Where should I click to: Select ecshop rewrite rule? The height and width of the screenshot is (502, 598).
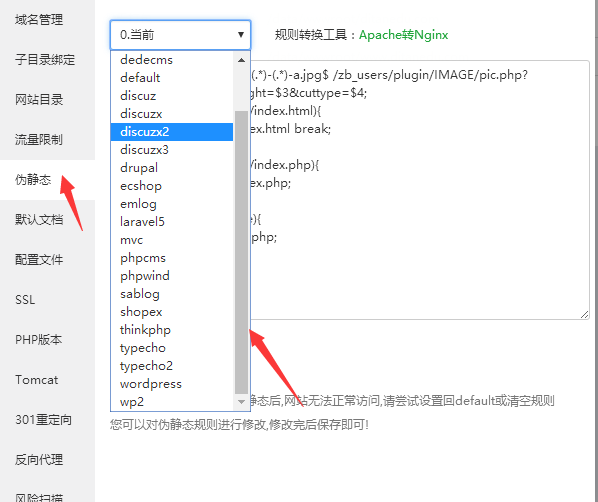(172, 186)
